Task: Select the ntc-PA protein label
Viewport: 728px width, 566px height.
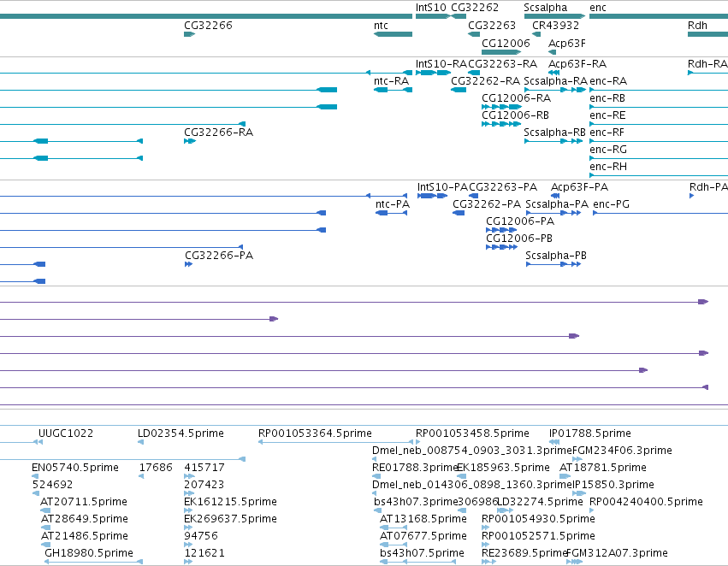Action: point(393,204)
